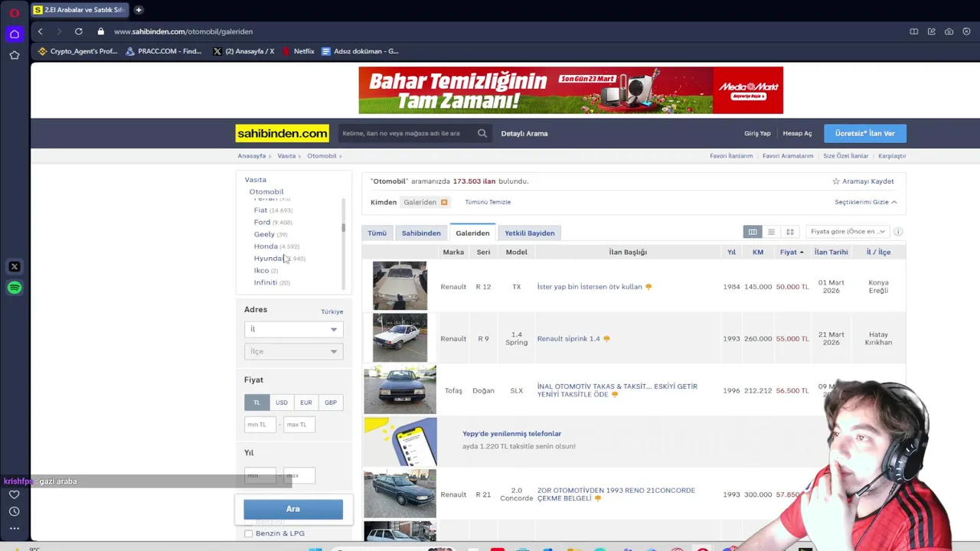Open the X icon in Opera sidebar
The image size is (980, 551).
[x=15, y=266]
